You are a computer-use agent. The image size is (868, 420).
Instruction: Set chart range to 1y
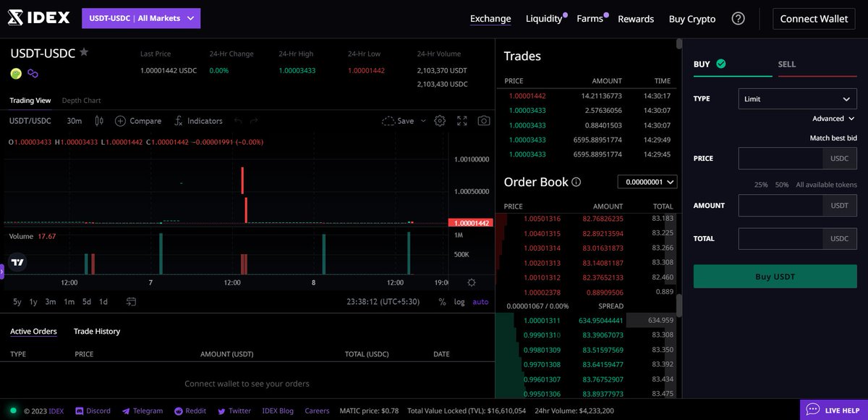[33, 302]
